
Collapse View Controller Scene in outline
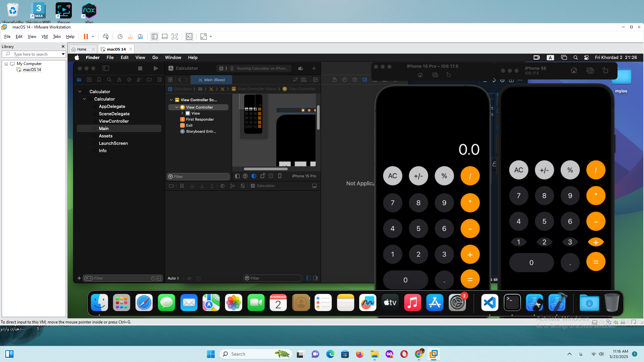coord(171,100)
